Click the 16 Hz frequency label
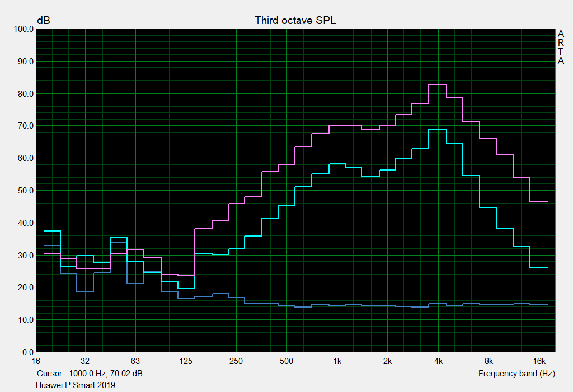The width and height of the screenshot is (573, 392). (x=36, y=361)
